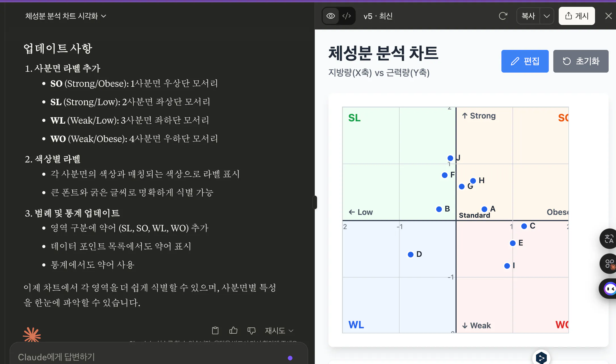Select data point G on the chart
The width and height of the screenshot is (616, 364).
point(461,186)
